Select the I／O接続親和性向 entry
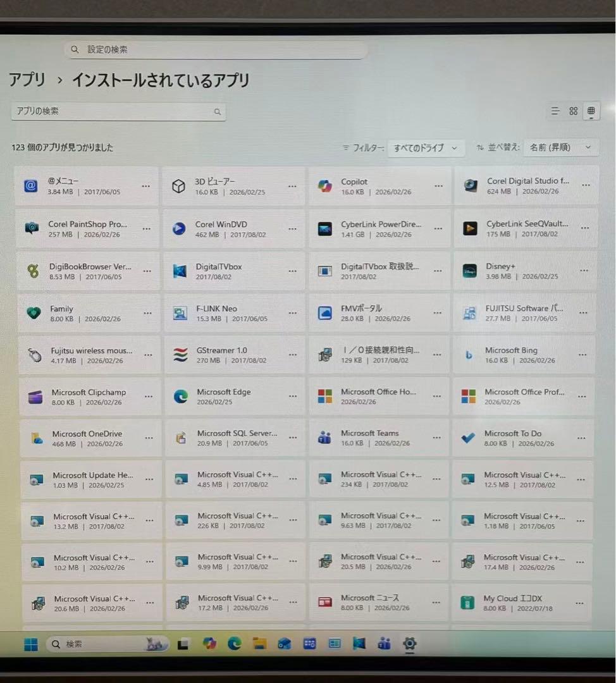Viewport: 616px width, 683px height. 379,355
